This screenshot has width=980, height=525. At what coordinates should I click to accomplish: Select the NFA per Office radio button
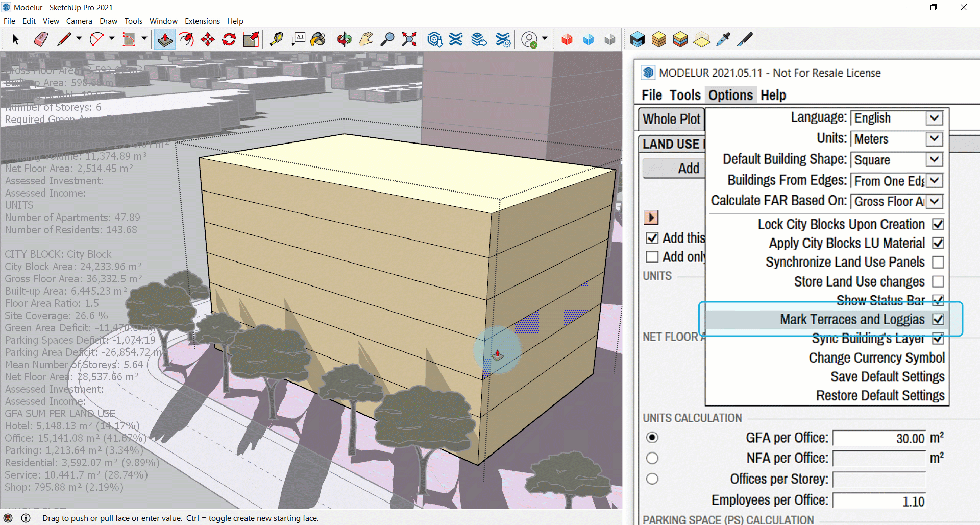[652, 458]
